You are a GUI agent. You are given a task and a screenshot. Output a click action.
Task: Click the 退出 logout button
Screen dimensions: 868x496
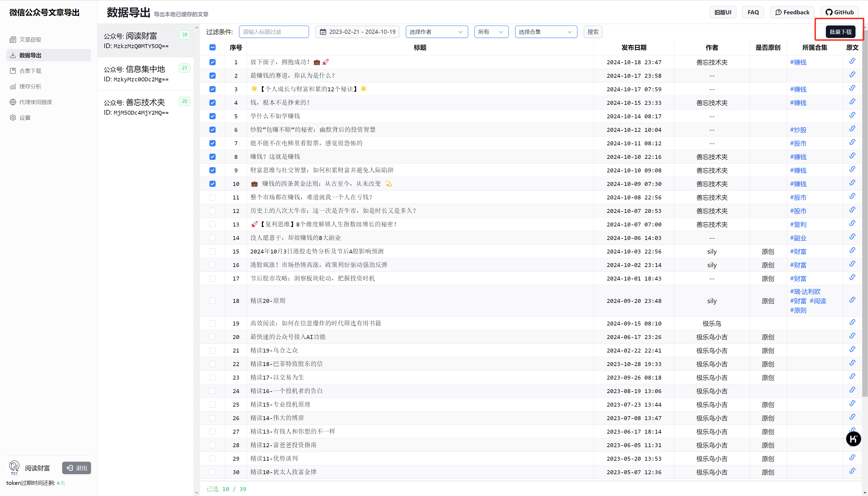pos(76,468)
